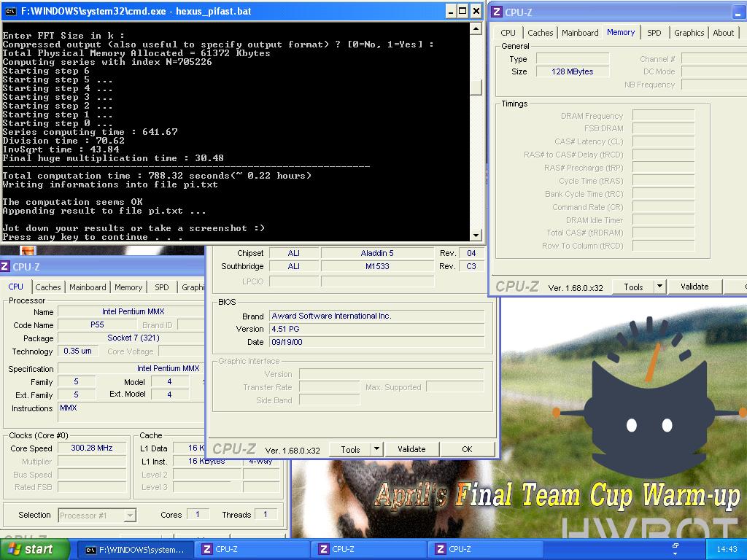Click CPU-Z logo icon in CPU window title

pyautogui.click(x=5, y=266)
